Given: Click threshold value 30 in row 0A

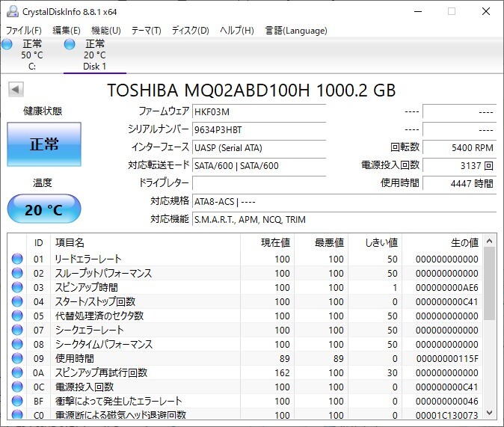Looking at the screenshot, I should (x=392, y=372).
